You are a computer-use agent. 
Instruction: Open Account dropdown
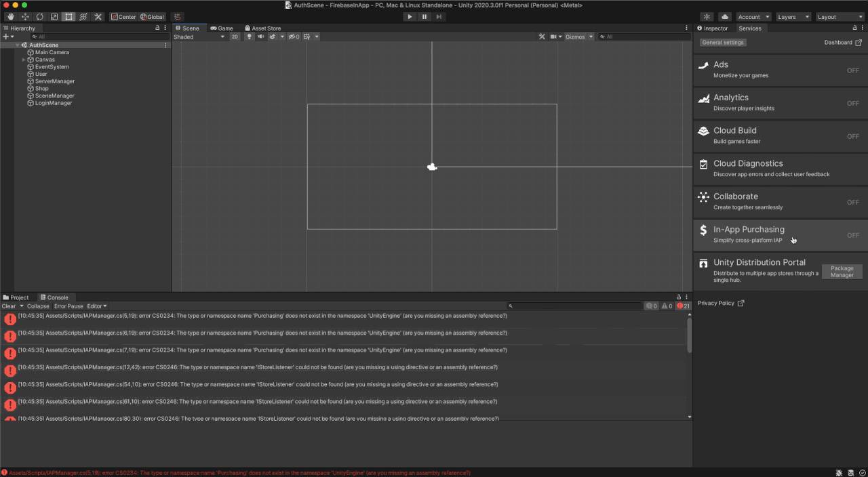tap(753, 16)
